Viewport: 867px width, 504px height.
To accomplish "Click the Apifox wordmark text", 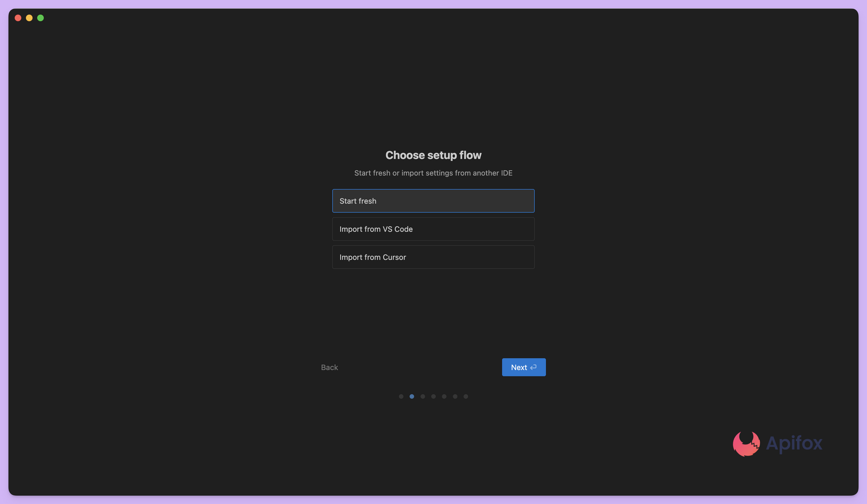I will [x=795, y=444].
